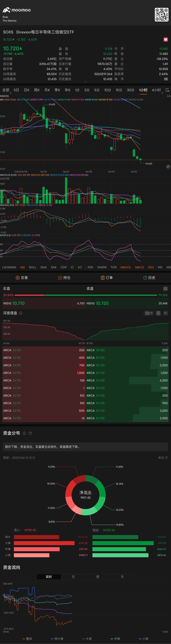The width and height of the screenshot is (171, 644).
Task: Expand the stock details chevron
Action: click(85, 82)
